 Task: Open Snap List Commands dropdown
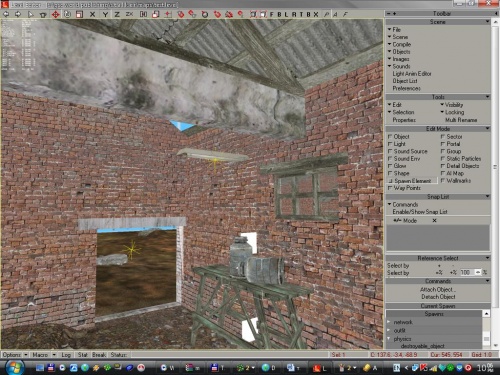click(x=403, y=205)
